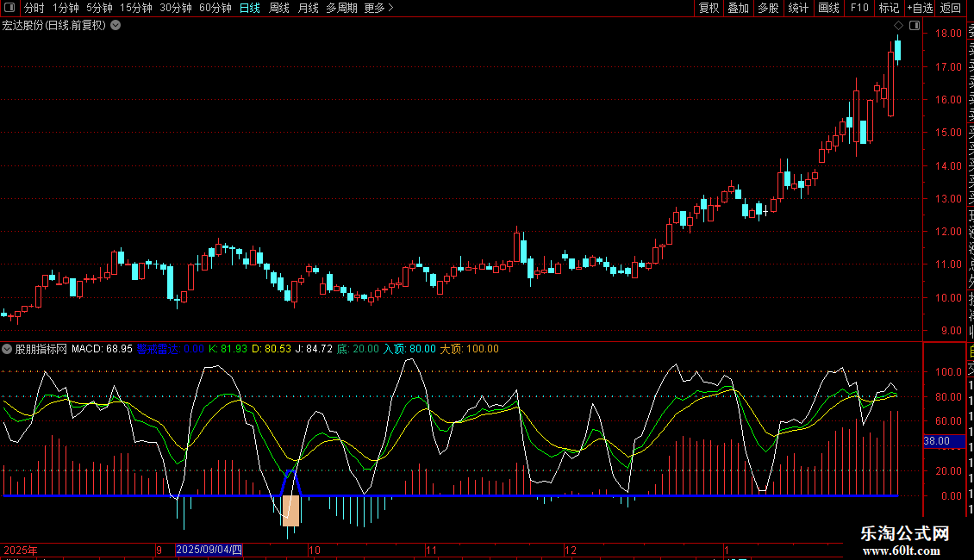The width and height of the screenshot is (974, 560).
Task: Switch to the 分时 intraday view
Action: [34, 9]
